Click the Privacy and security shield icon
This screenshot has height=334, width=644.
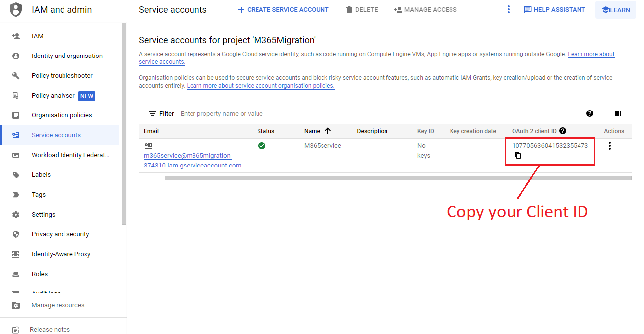(x=16, y=234)
